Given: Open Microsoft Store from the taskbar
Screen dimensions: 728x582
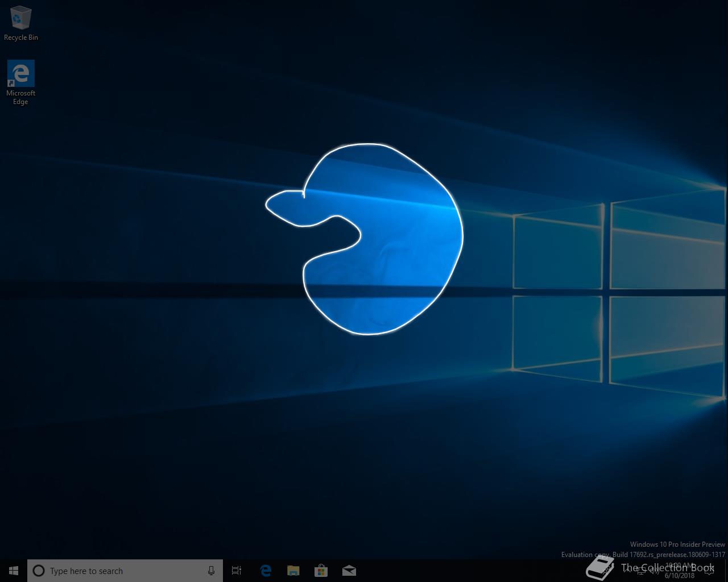Looking at the screenshot, I should click(321, 571).
